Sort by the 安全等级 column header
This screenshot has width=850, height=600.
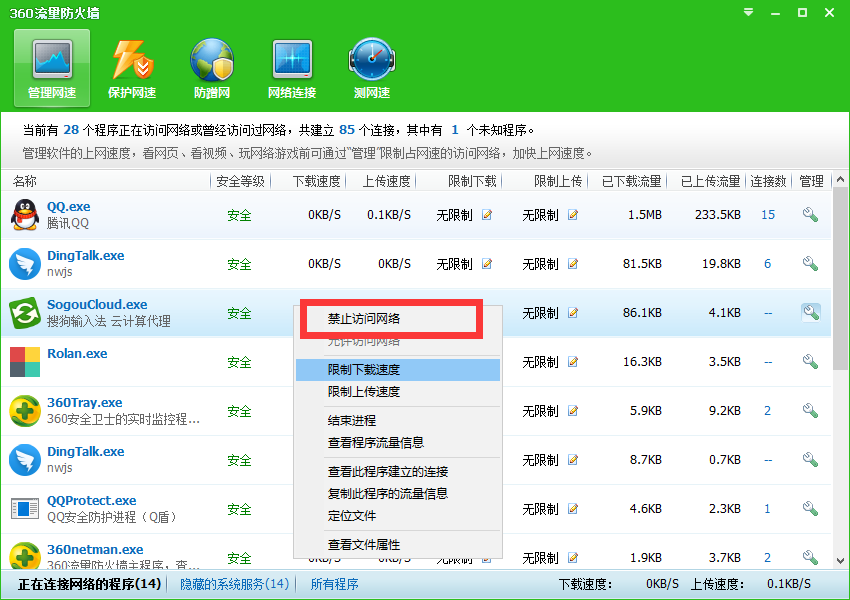(x=240, y=181)
